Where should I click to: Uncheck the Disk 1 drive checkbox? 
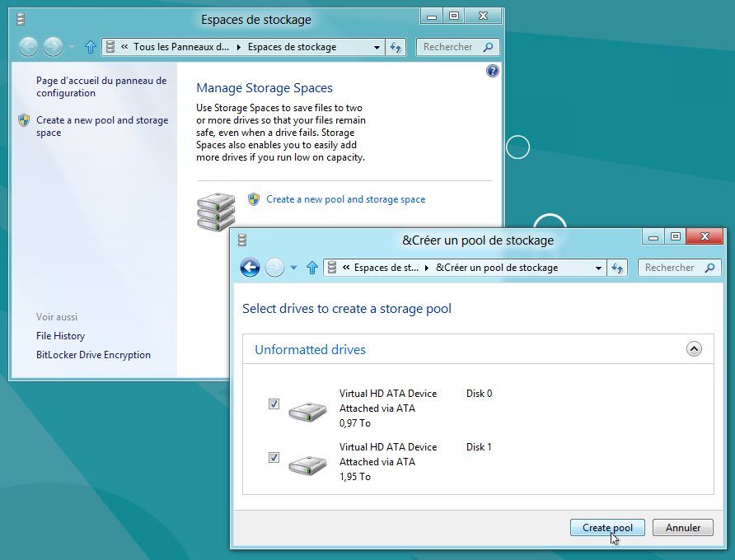(274, 458)
